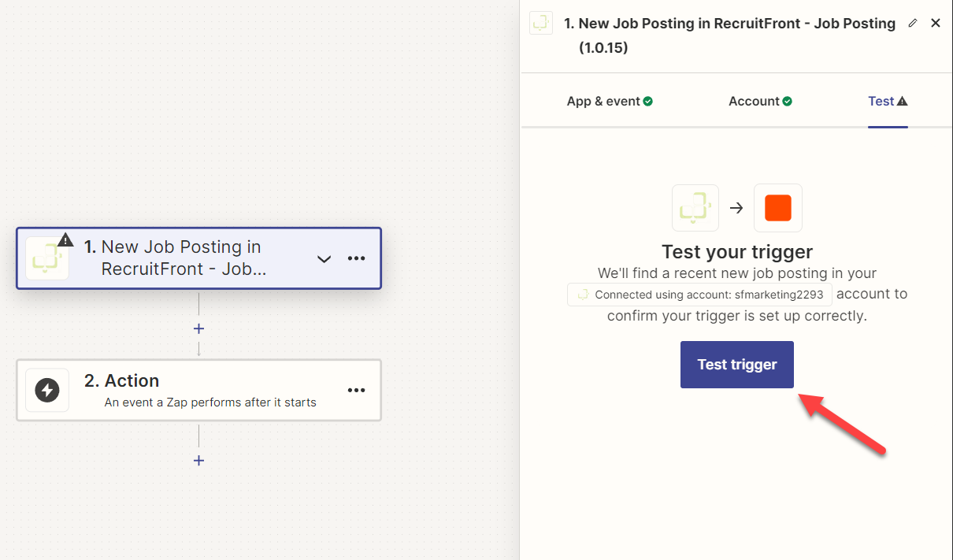Viewport: 953px width, 560px height.
Task: Switch to the Account tab
Action: click(760, 101)
